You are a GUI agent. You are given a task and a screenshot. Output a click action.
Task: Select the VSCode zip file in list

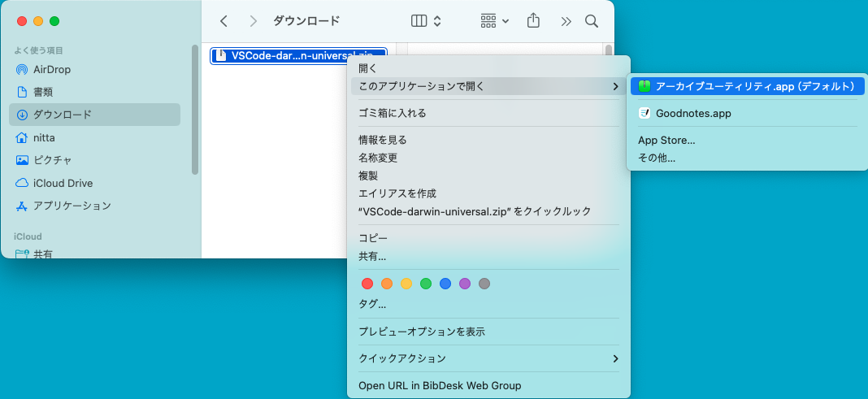297,55
